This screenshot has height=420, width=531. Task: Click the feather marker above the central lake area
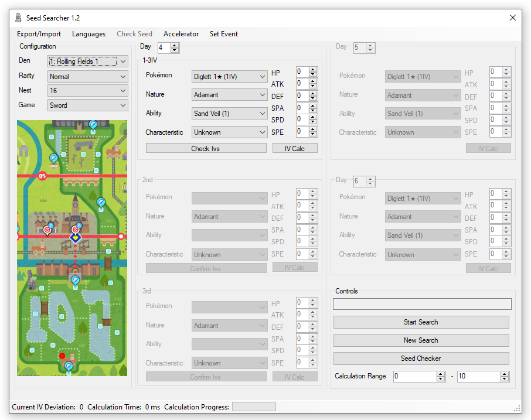(75, 281)
